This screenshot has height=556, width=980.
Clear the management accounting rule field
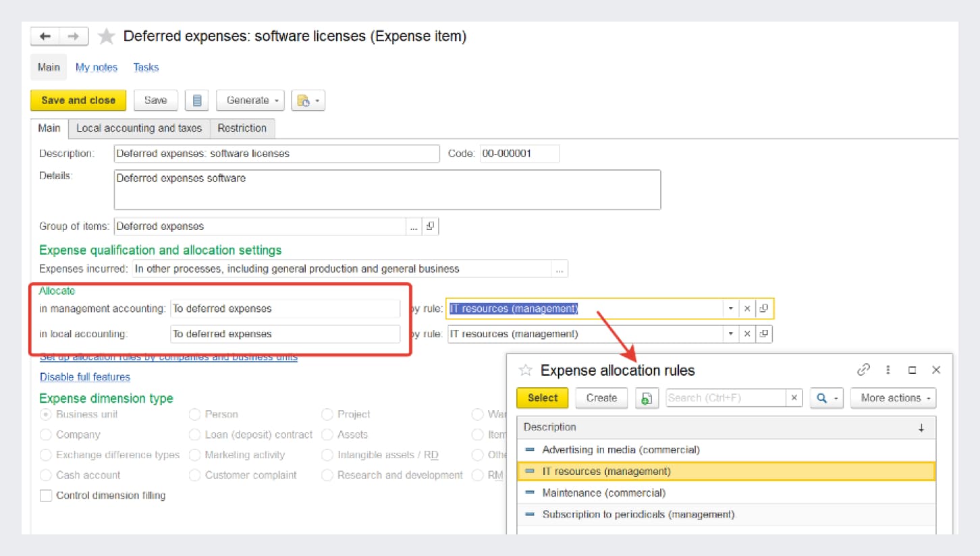click(747, 308)
